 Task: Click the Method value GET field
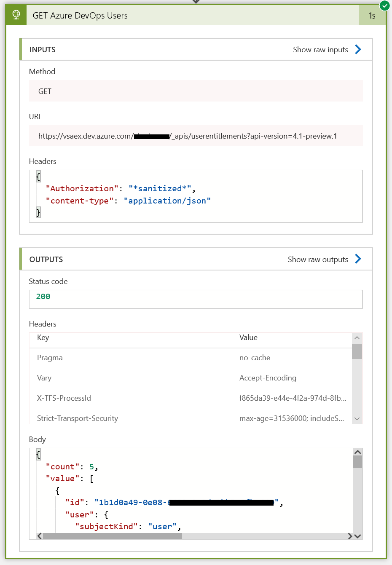pos(196,91)
